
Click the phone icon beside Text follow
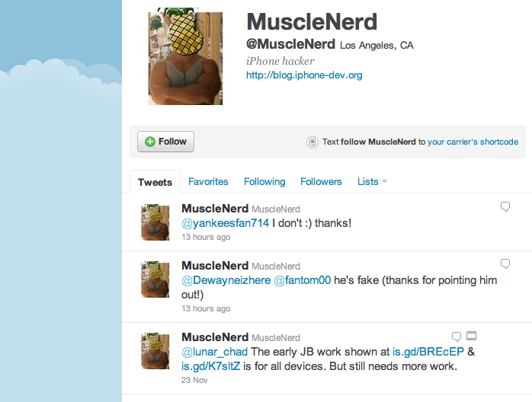point(312,142)
